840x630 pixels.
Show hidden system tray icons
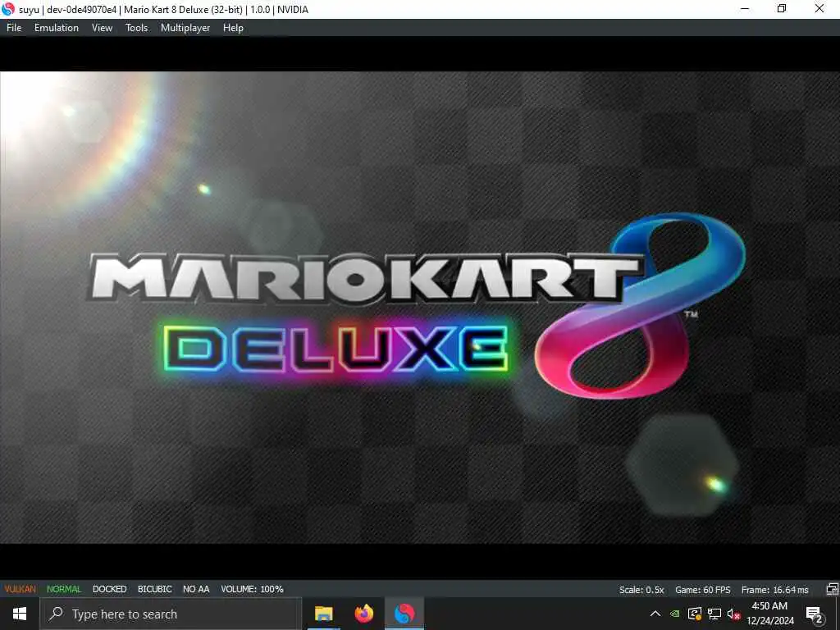[x=655, y=614]
